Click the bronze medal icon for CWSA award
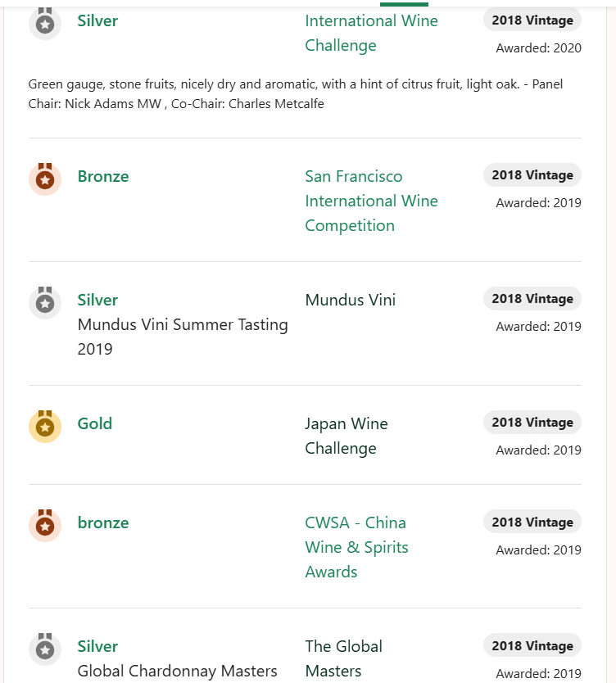 coord(45,526)
